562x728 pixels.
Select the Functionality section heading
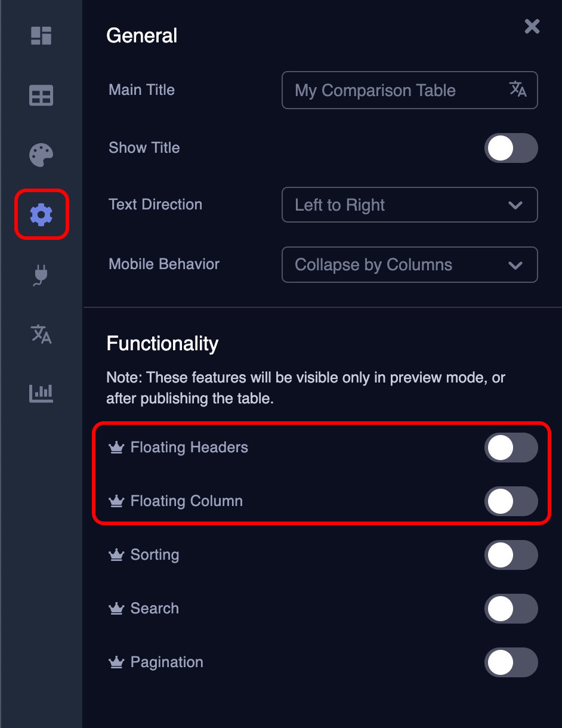point(162,344)
